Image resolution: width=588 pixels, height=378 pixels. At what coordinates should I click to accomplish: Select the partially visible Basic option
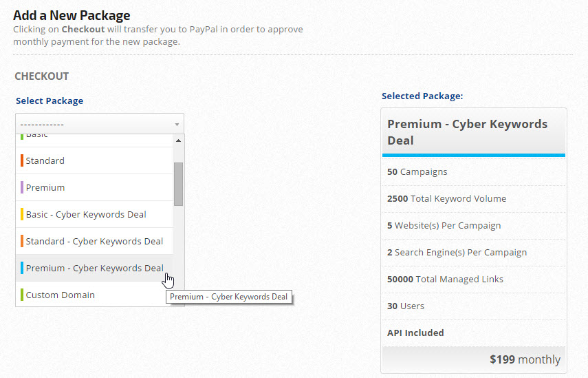coord(37,136)
